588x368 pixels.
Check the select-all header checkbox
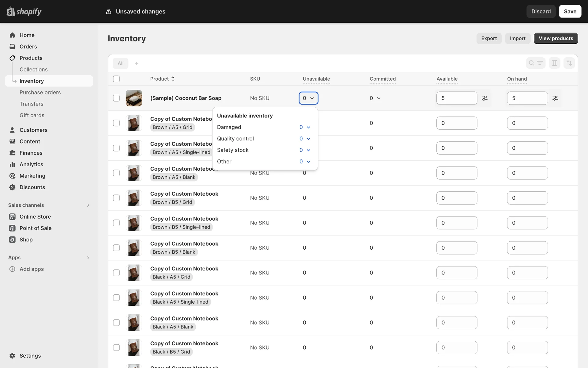(116, 79)
